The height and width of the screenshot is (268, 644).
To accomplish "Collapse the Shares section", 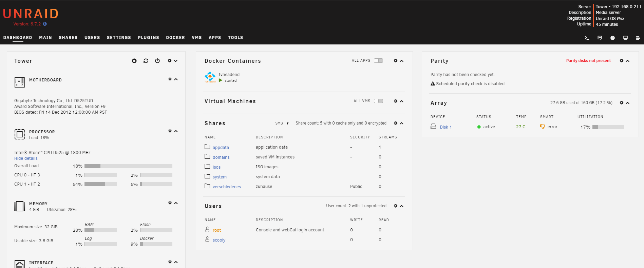I will (402, 123).
